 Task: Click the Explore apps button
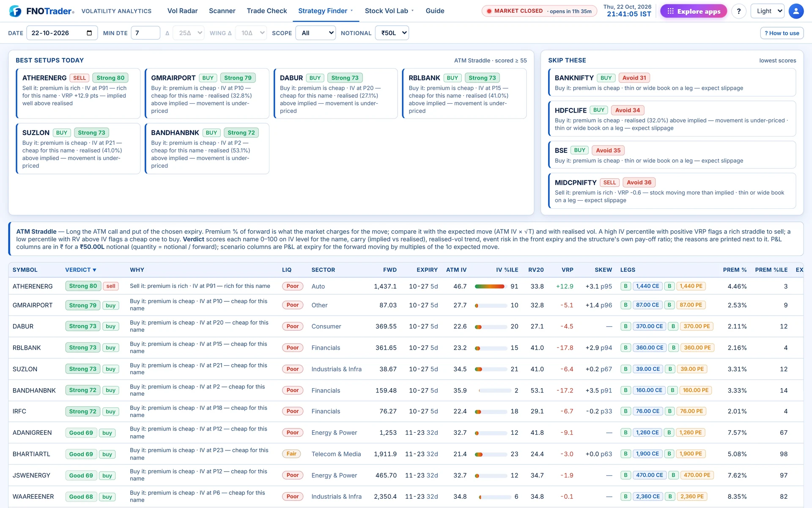[694, 11]
